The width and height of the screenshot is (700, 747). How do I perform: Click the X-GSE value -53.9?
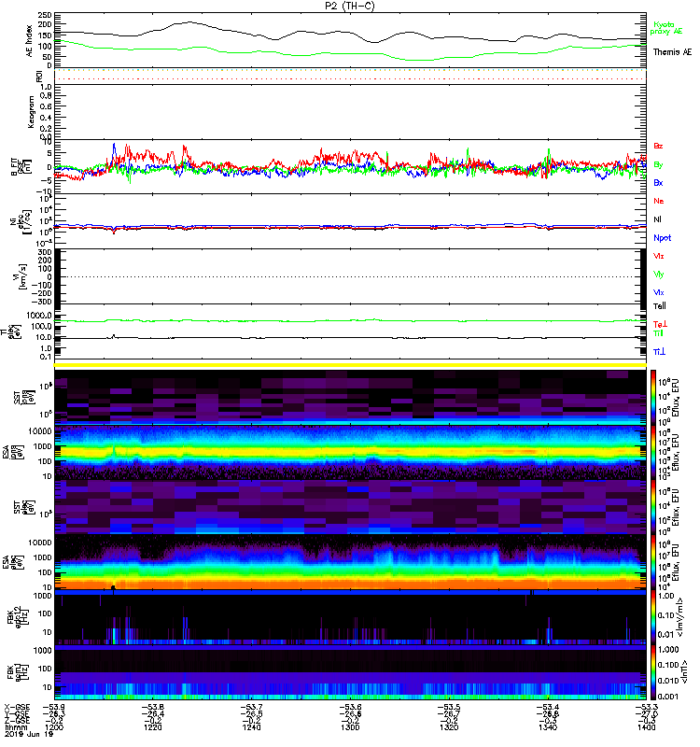pyautogui.click(x=54, y=707)
